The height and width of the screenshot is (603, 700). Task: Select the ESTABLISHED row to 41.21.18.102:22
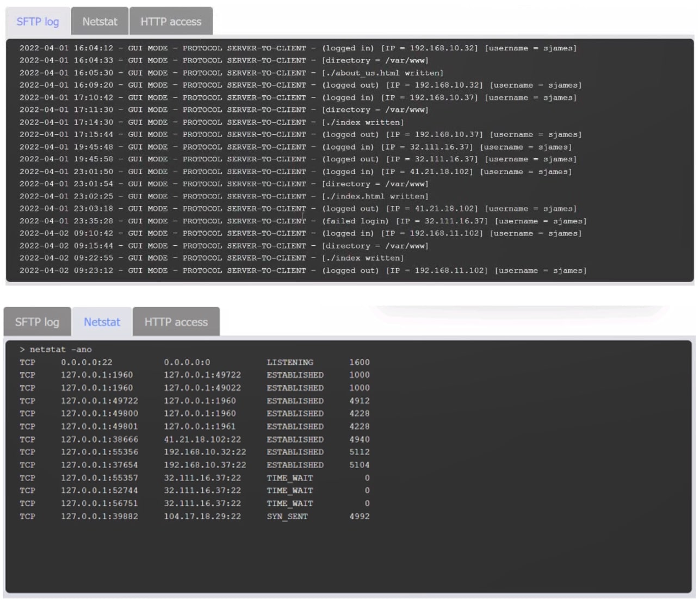point(196,439)
